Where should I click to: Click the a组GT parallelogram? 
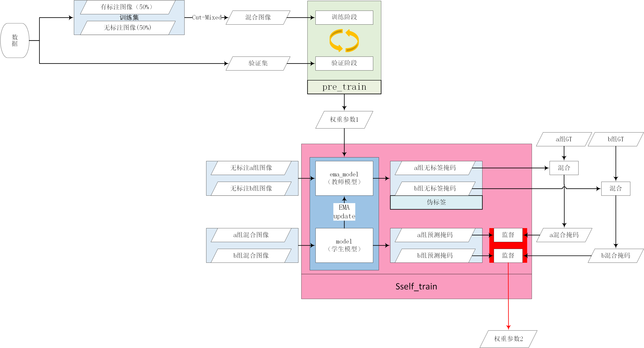tap(564, 139)
